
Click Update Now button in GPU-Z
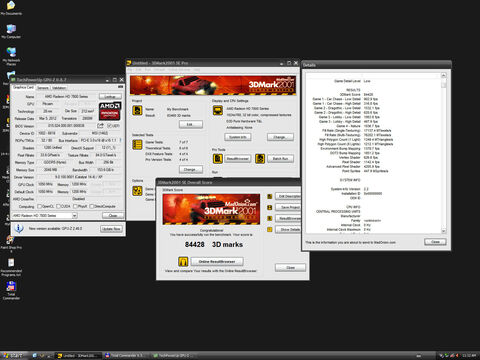[x=111, y=229]
